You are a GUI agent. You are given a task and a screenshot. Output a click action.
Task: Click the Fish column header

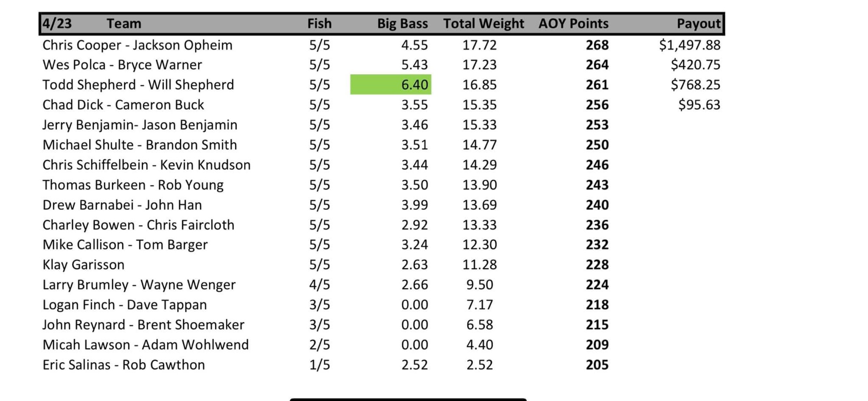coord(319,23)
